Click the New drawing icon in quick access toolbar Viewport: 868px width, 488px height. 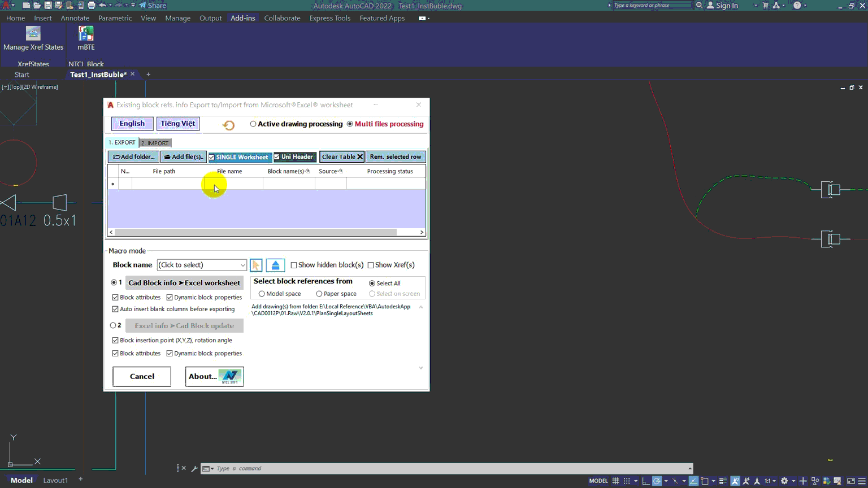[26, 6]
